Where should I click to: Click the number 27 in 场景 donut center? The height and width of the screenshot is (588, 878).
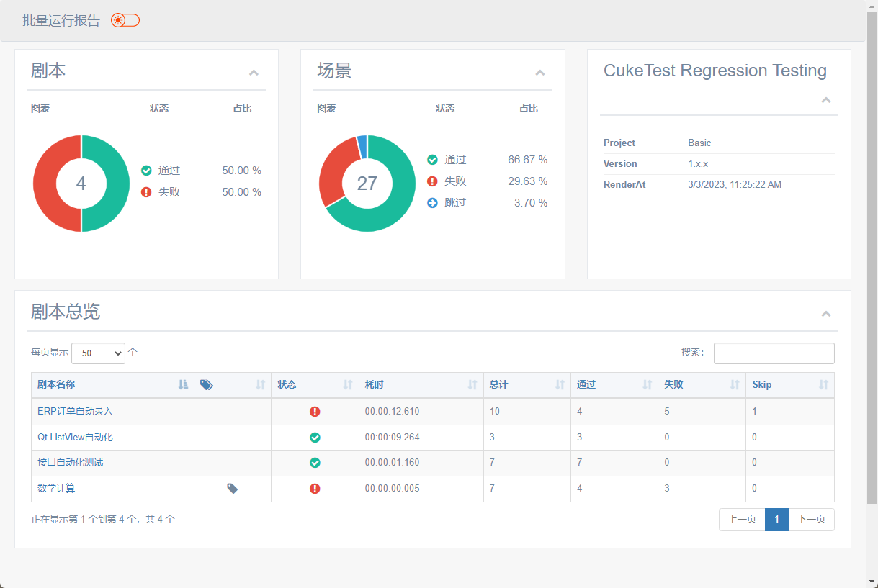tap(367, 184)
